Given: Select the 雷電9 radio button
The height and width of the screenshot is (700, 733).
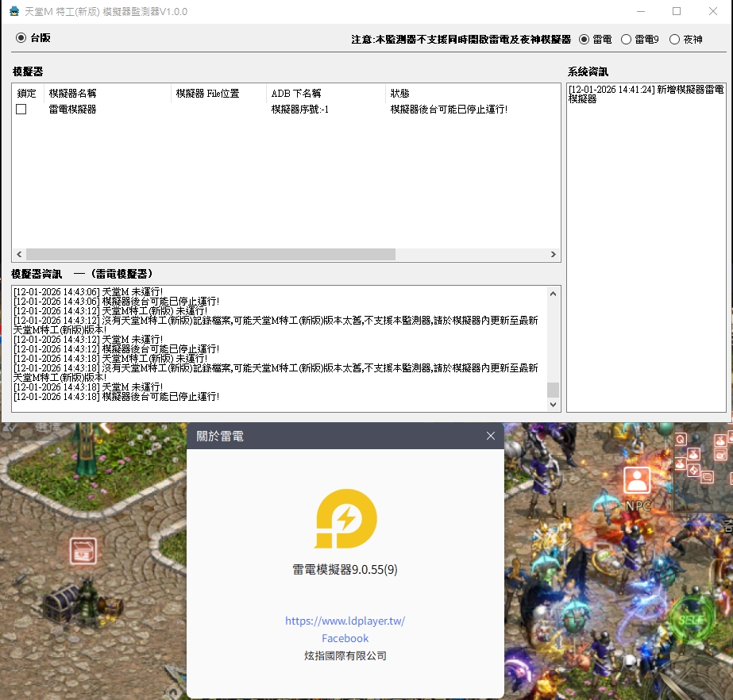Looking at the screenshot, I should click(627, 39).
